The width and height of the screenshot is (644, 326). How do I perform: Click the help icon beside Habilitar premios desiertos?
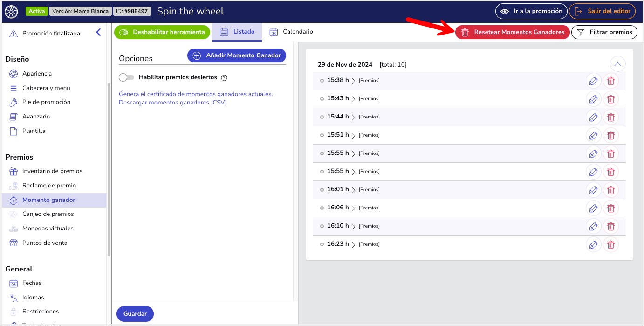click(x=224, y=77)
